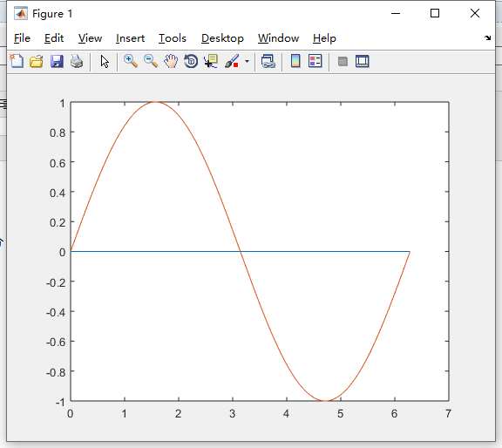This screenshot has height=448, width=502.
Task: Dock the figure using corner arrow
Action: click(487, 37)
